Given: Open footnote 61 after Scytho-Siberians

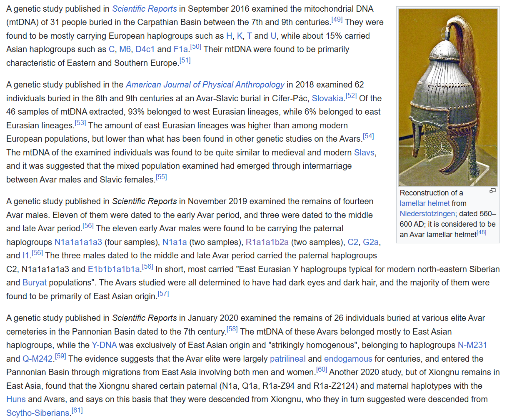Looking at the screenshot, I should pyautogui.click(x=77, y=410).
